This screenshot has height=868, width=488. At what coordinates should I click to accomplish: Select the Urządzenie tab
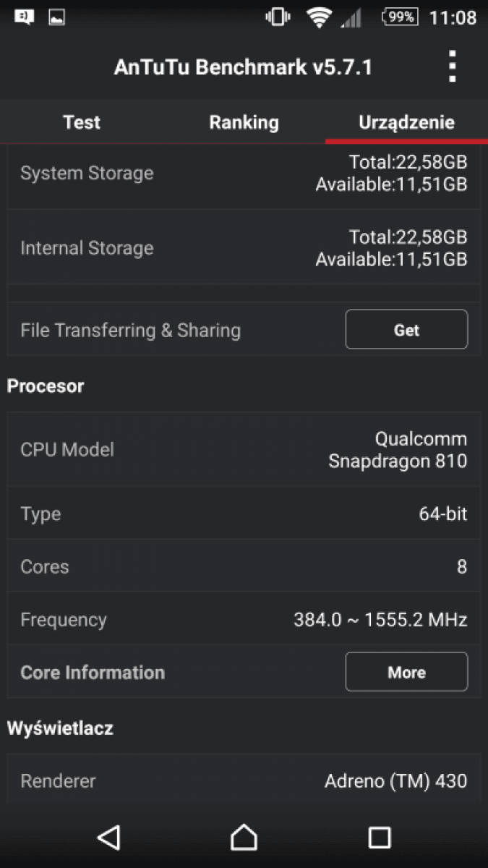point(406,122)
